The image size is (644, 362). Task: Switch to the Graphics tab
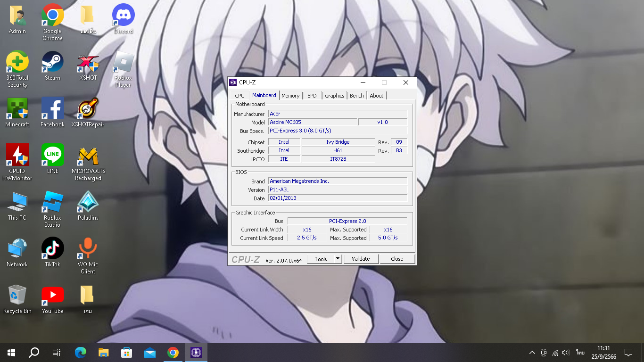click(x=335, y=96)
